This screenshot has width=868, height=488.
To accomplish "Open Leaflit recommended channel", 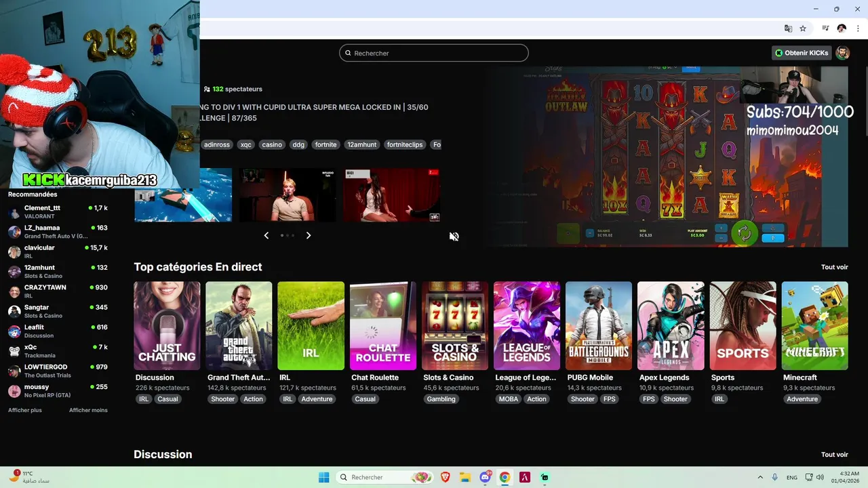I will [x=58, y=331].
